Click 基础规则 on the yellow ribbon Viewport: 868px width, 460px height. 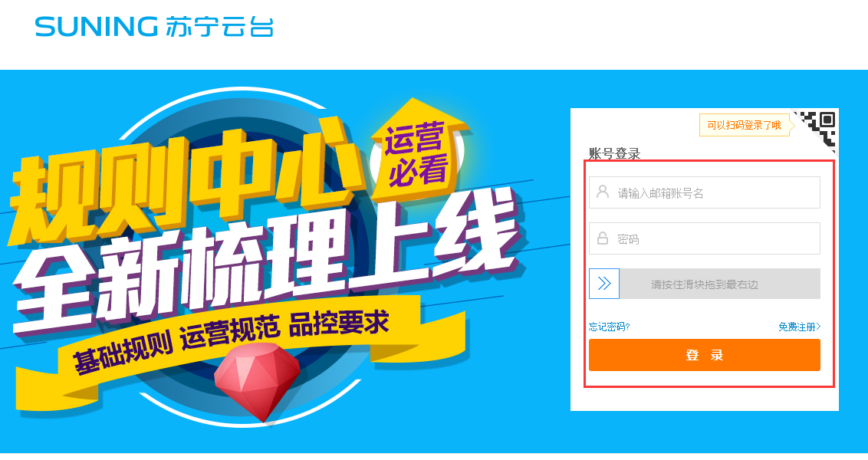(123, 353)
